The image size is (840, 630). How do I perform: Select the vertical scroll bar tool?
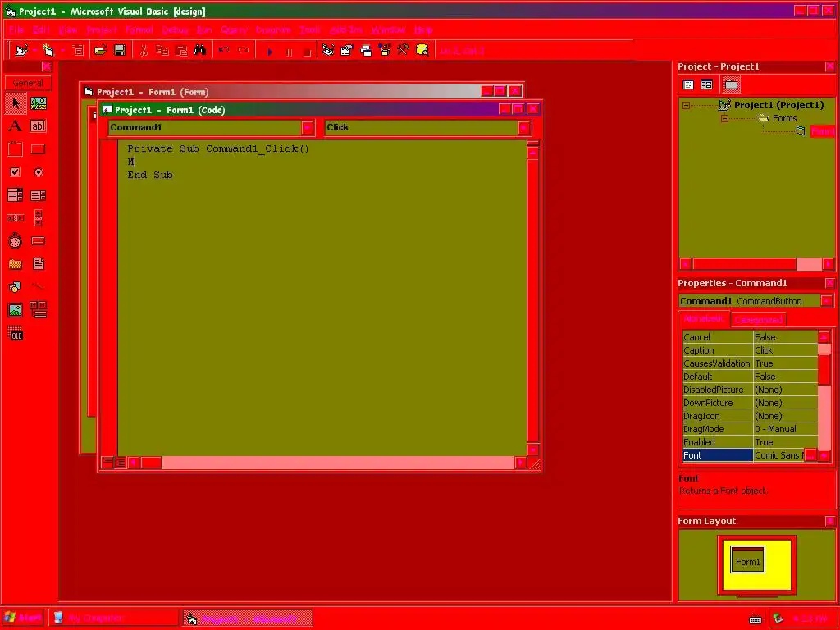tap(38, 218)
